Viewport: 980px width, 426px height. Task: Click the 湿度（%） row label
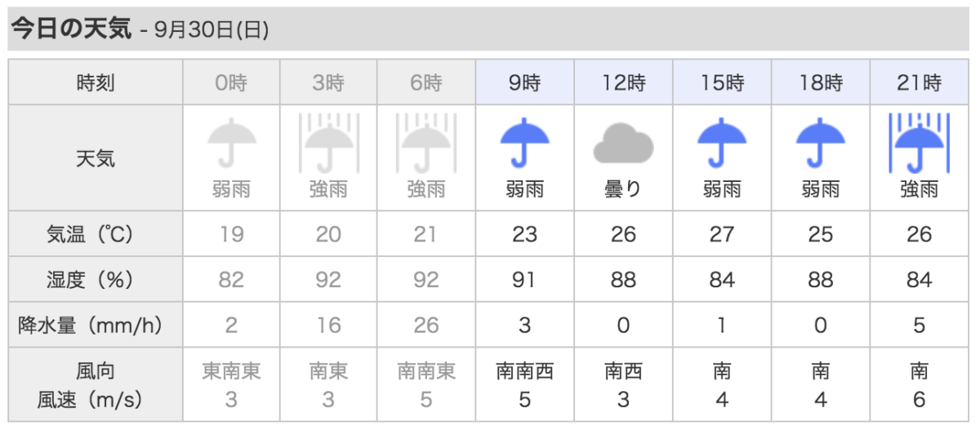click(96, 280)
